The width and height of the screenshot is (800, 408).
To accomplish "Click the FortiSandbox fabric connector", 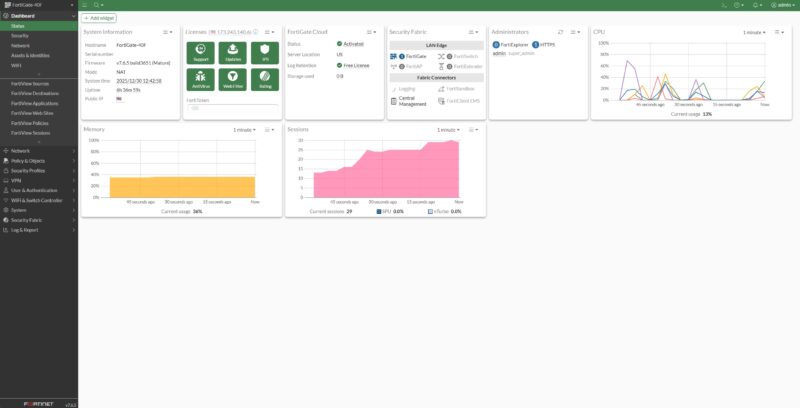I will pos(456,89).
